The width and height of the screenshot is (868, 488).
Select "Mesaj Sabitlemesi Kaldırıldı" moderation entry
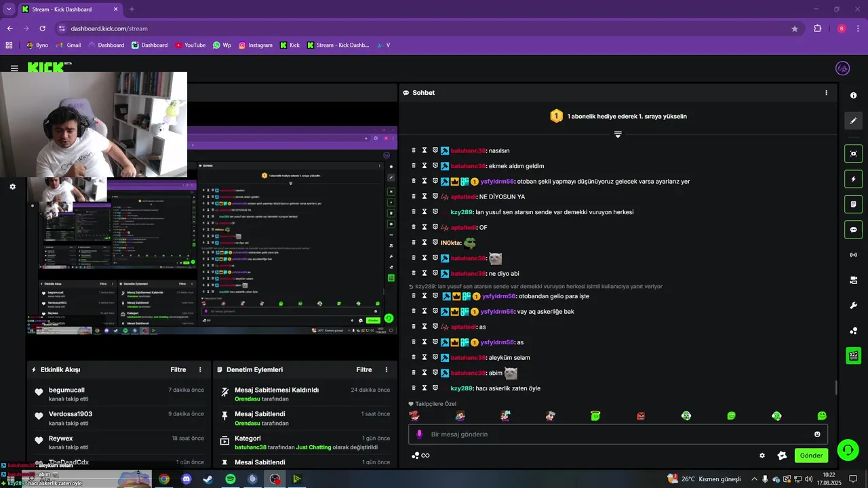point(305,394)
